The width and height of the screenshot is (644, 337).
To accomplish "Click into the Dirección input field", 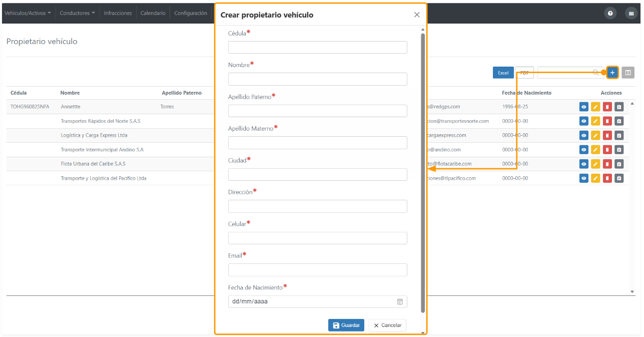I will click(318, 206).
